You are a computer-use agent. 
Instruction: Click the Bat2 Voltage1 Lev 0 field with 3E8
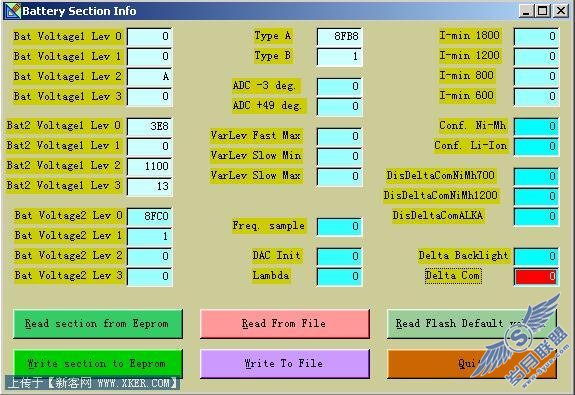(x=150, y=127)
